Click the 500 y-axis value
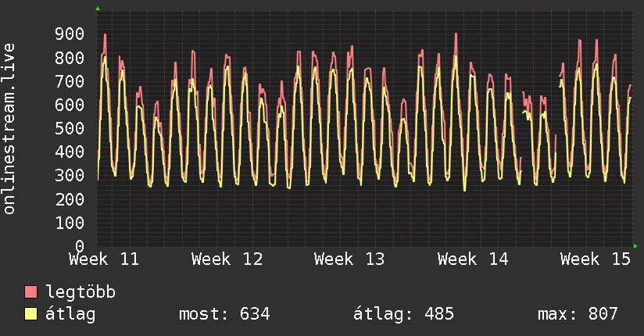The width and height of the screenshot is (644, 336). coord(70,129)
